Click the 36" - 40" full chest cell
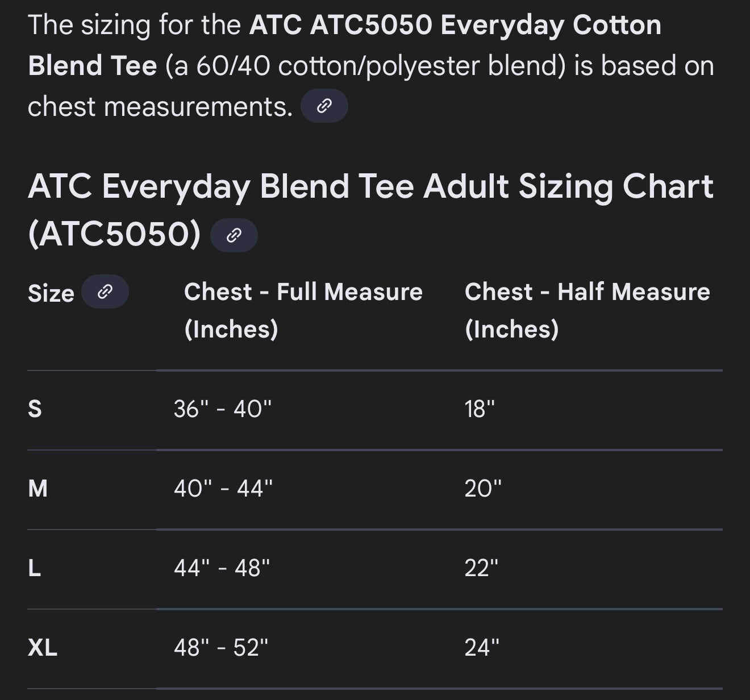The image size is (750, 700). coord(223,409)
